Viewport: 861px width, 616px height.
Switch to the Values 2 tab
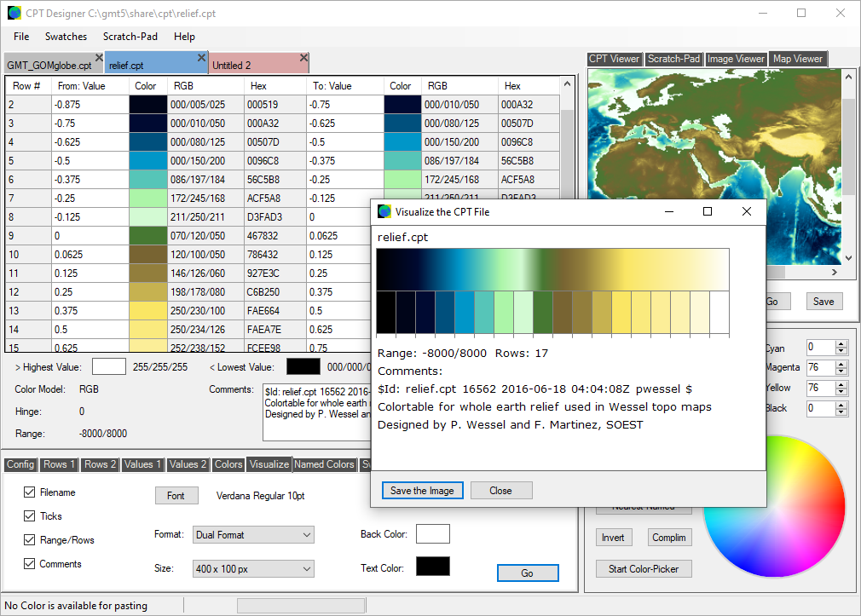point(188,464)
